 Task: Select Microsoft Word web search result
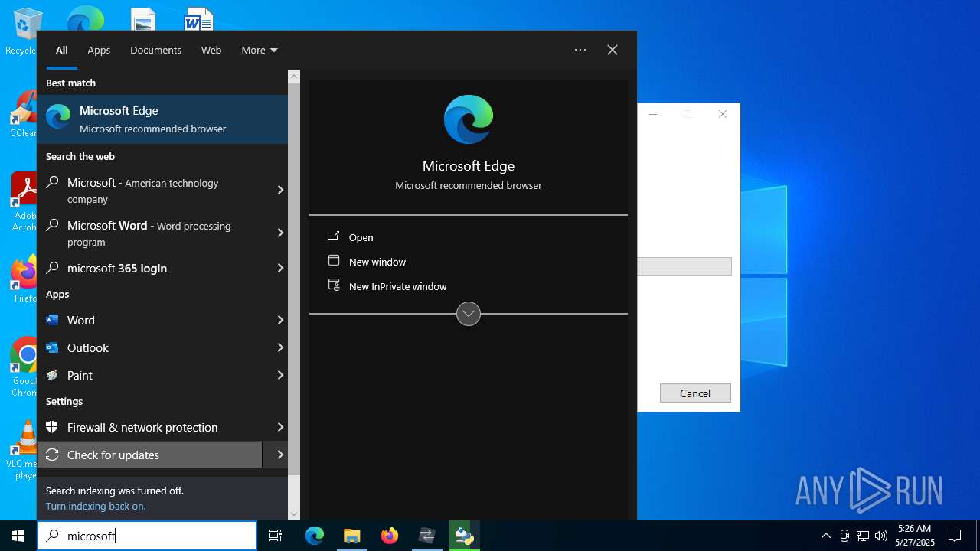click(x=149, y=233)
